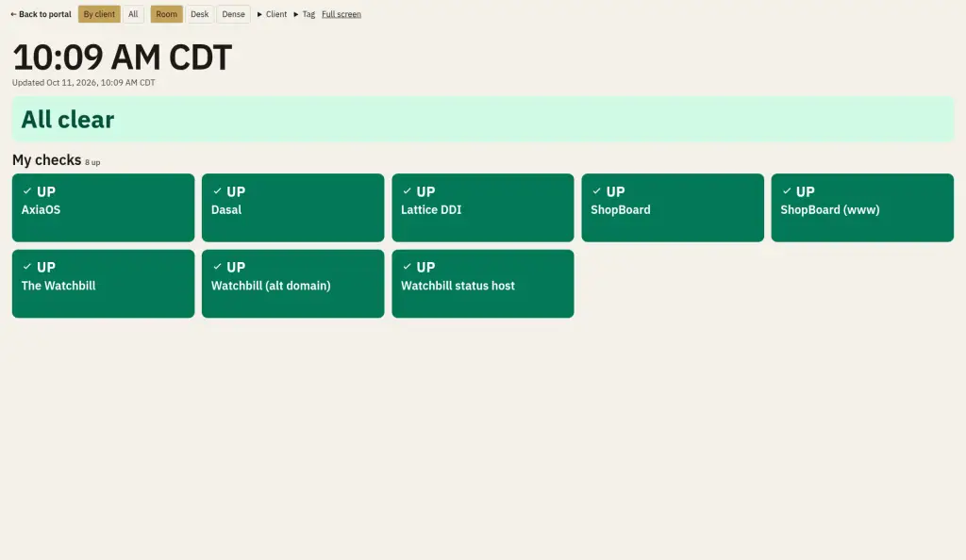Click the checkmark icon on The Watchbill tile
Viewport: 966px width, 560px height.
pos(27,267)
